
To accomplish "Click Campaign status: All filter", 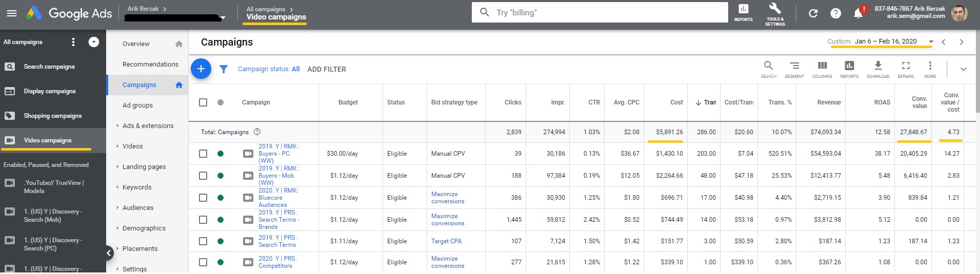I will coord(269,69).
